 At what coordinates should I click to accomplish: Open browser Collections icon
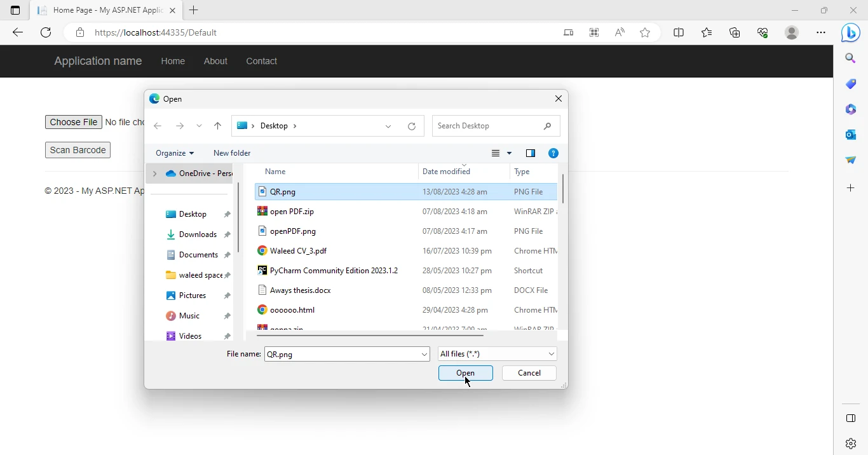point(735,33)
